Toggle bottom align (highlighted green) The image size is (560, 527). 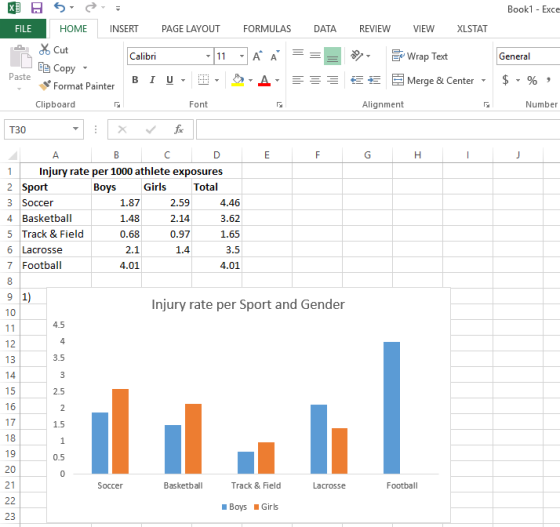(x=332, y=56)
